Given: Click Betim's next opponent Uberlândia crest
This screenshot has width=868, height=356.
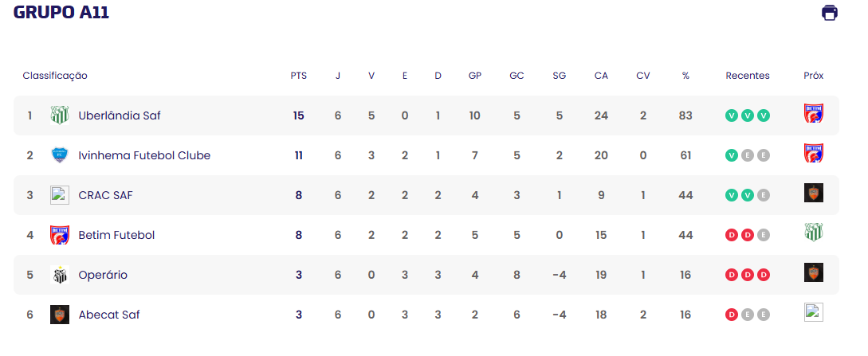Looking at the screenshot, I should click(813, 233).
